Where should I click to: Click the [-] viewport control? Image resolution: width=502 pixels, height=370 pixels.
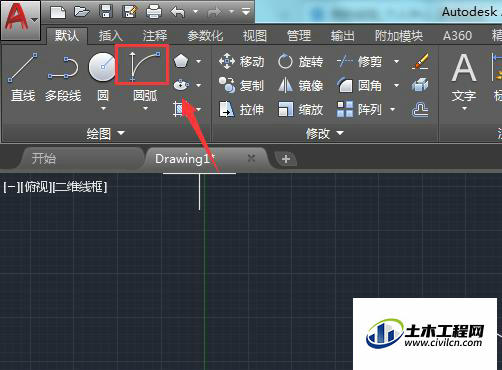[x=11, y=187]
